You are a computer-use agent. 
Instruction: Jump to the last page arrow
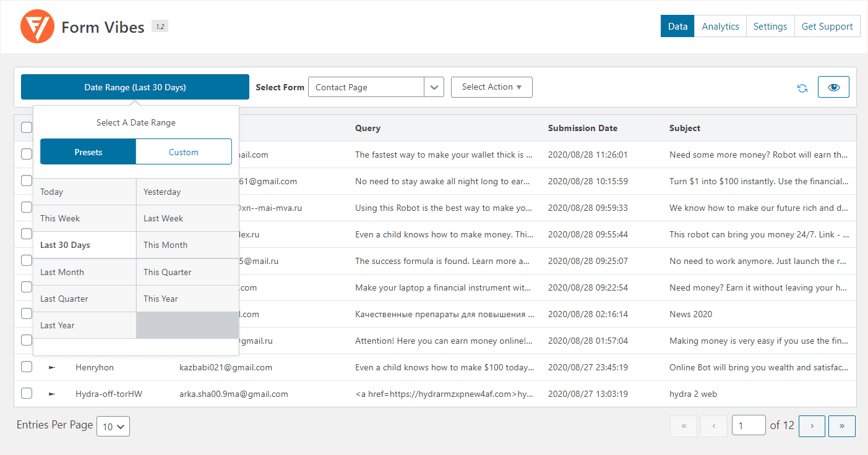pos(841,426)
